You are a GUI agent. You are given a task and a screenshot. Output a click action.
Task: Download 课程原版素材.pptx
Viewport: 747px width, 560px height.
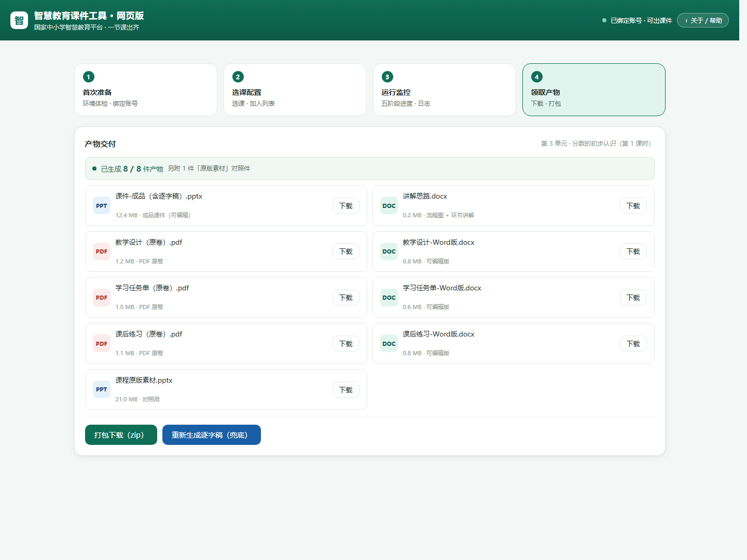(346, 390)
